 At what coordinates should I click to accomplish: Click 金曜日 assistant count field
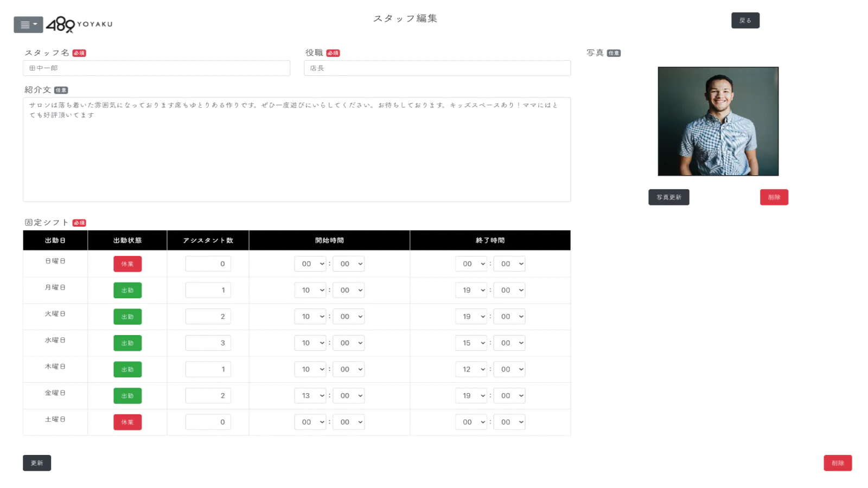[208, 396]
